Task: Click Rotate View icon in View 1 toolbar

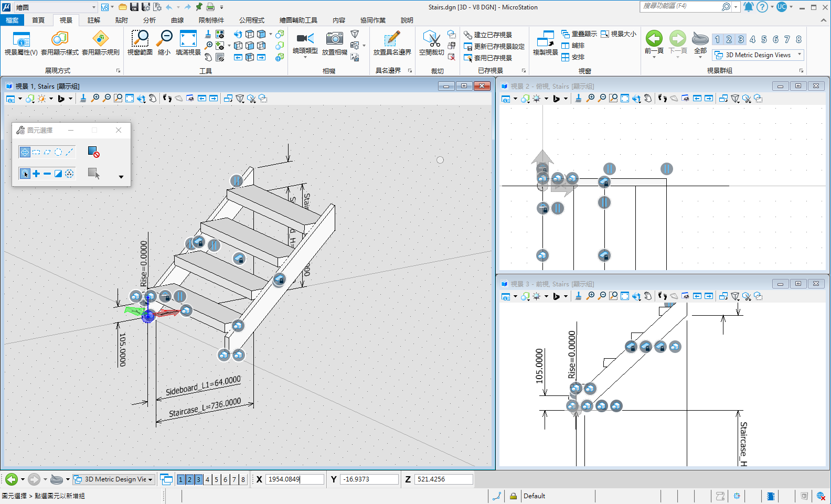Action: (x=141, y=99)
